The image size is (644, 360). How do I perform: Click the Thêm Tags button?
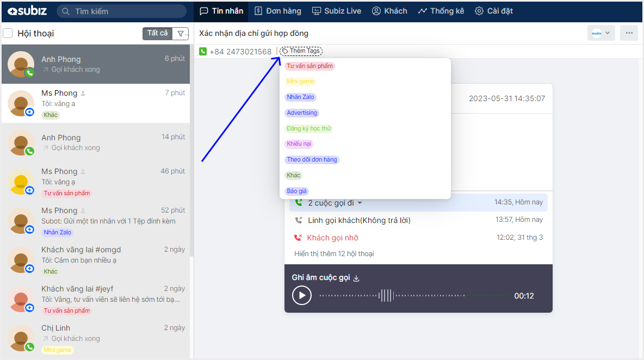[301, 51]
